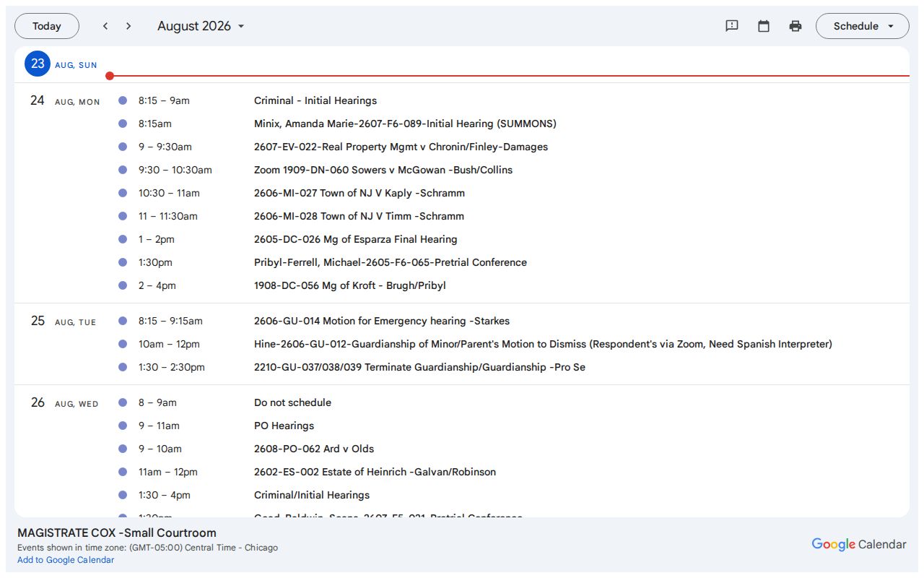This screenshot has height=578, width=924.
Task: Open Motion for Emergency hearing -Starkes event
Action: click(382, 321)
